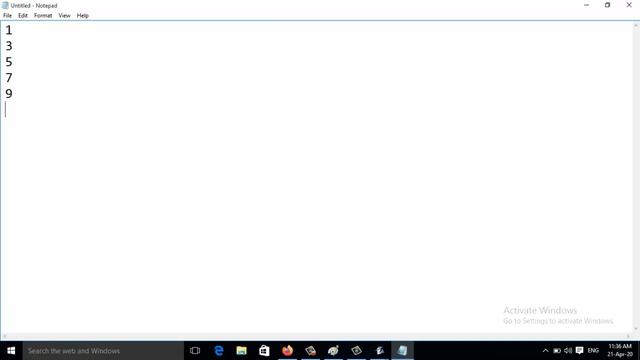Switch to Firefox on the taskbar
The height and width of the screenshot is (360, 640).
pos(287,351)
